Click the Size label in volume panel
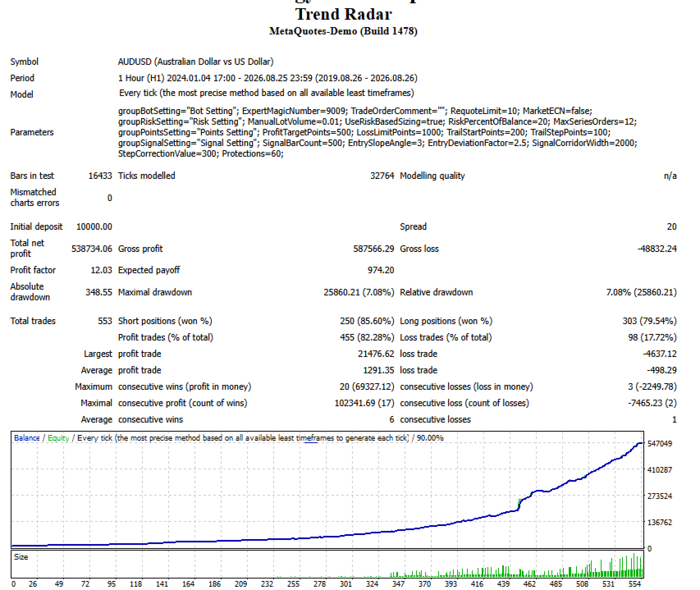Viewport: 700px width, 590px height. [21, 557]
